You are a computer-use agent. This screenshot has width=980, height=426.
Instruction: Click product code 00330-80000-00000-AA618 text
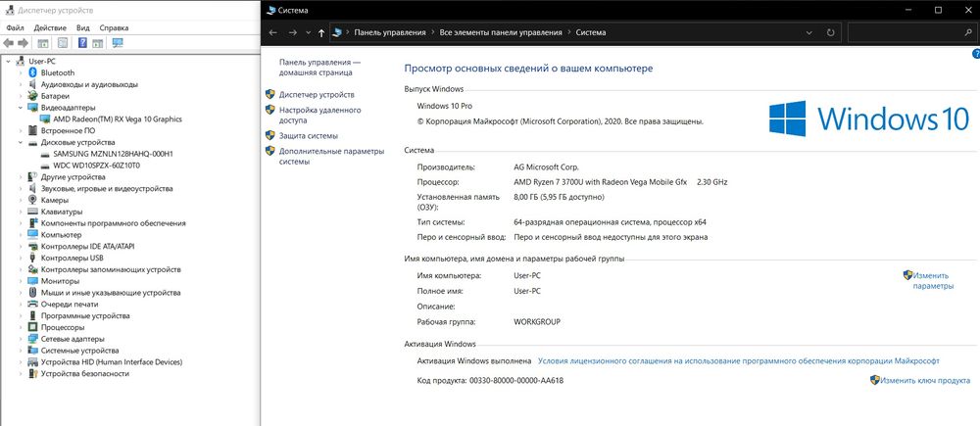pyautogui.click(x=516, y=380)
